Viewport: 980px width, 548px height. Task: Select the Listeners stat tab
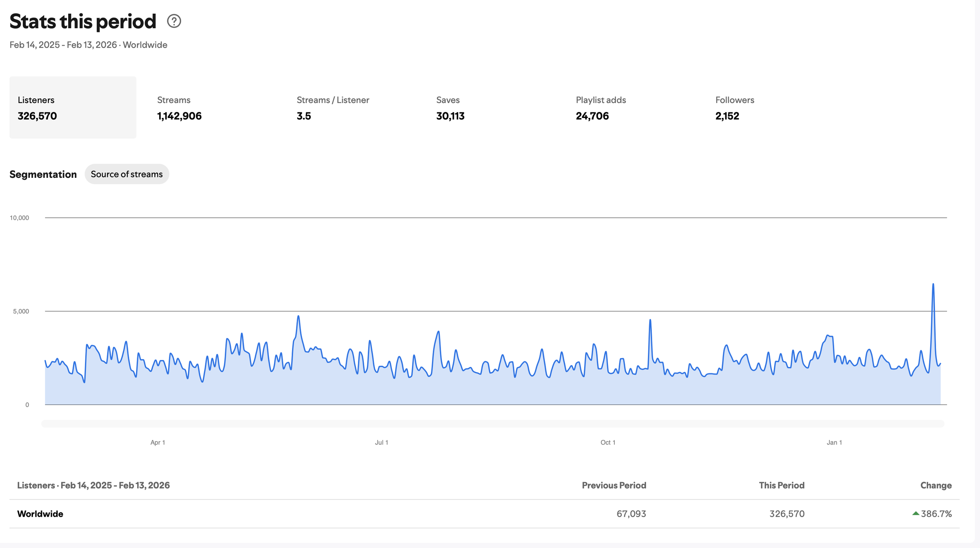pyautogui.click(x=73, y=107)
